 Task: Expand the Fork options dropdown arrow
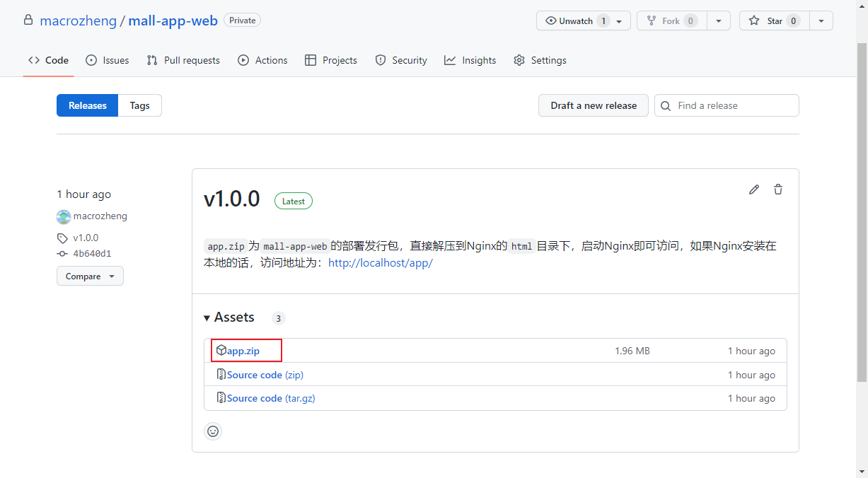(719, 21)
